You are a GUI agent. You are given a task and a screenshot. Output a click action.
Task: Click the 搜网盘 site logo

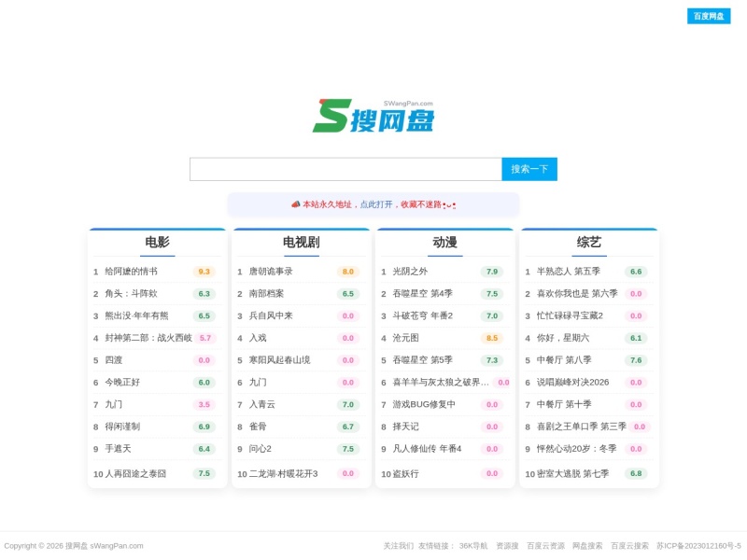click(x=373, y=116)
